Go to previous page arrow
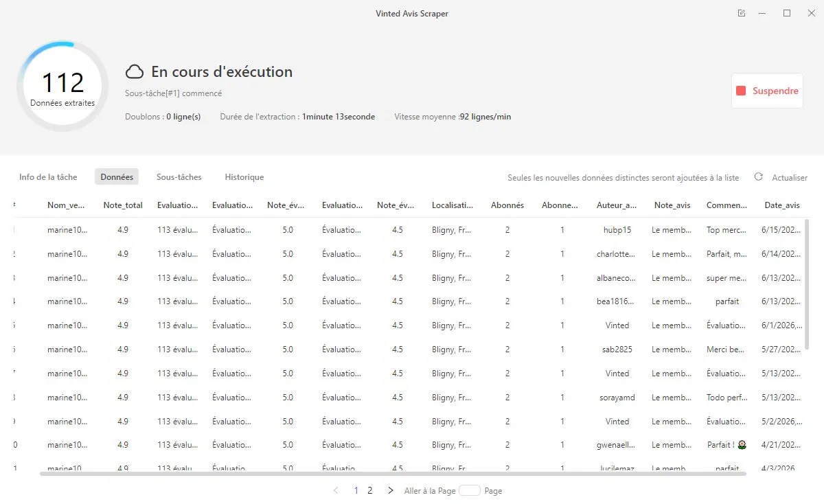 click(336, 490)
